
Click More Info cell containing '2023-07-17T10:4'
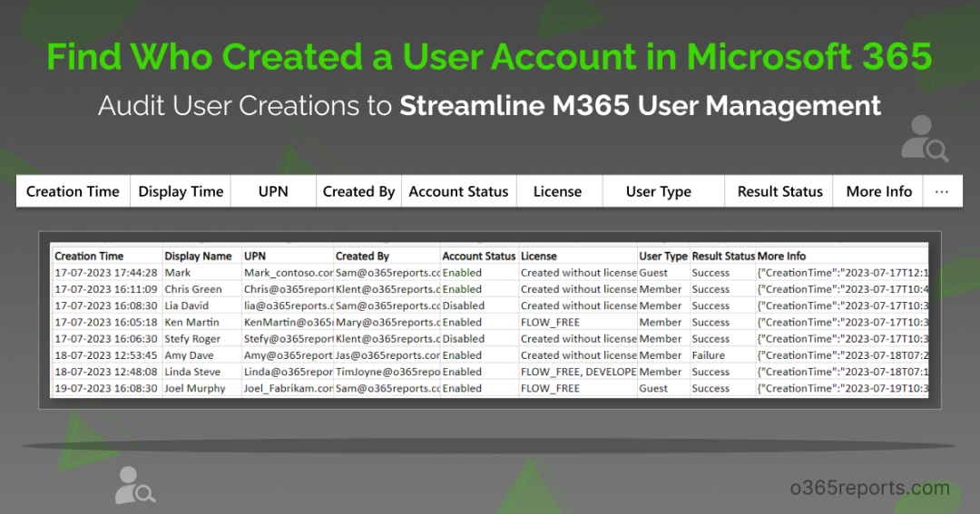click(x=842, y=289)
